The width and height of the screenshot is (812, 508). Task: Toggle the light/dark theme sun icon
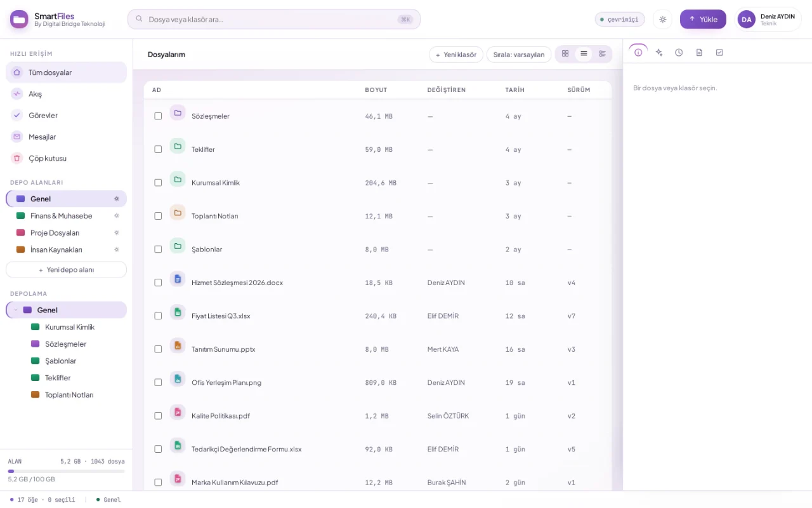[x=663, y=19]
